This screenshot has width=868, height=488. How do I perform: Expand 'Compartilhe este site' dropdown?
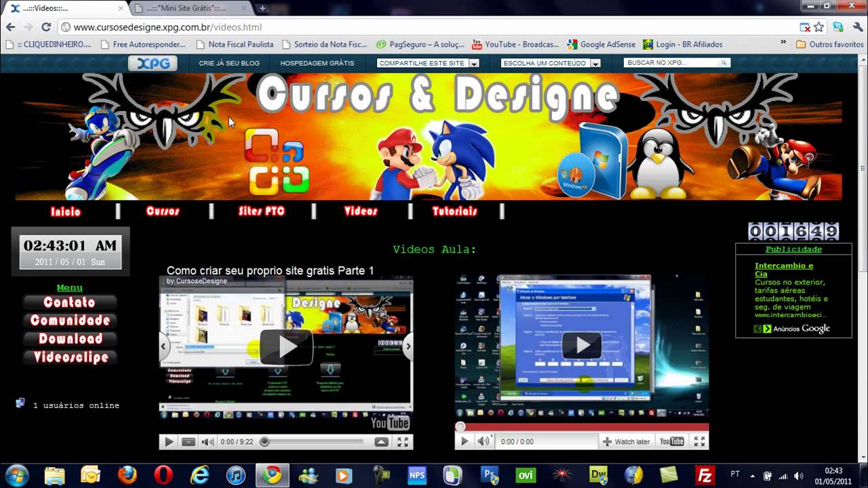pos(474,63)
